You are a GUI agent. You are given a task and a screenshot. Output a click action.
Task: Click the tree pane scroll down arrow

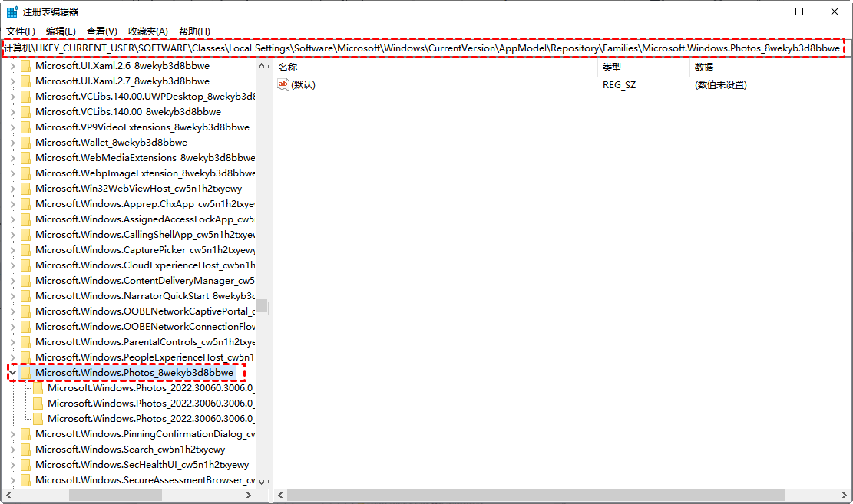[x=262, y=482]
